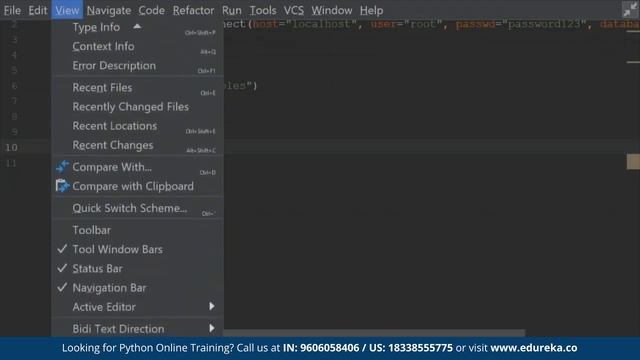Click the "root" string in the code
Image resolution: width=640 pixels, height=360 pixels.
[423, 24]
